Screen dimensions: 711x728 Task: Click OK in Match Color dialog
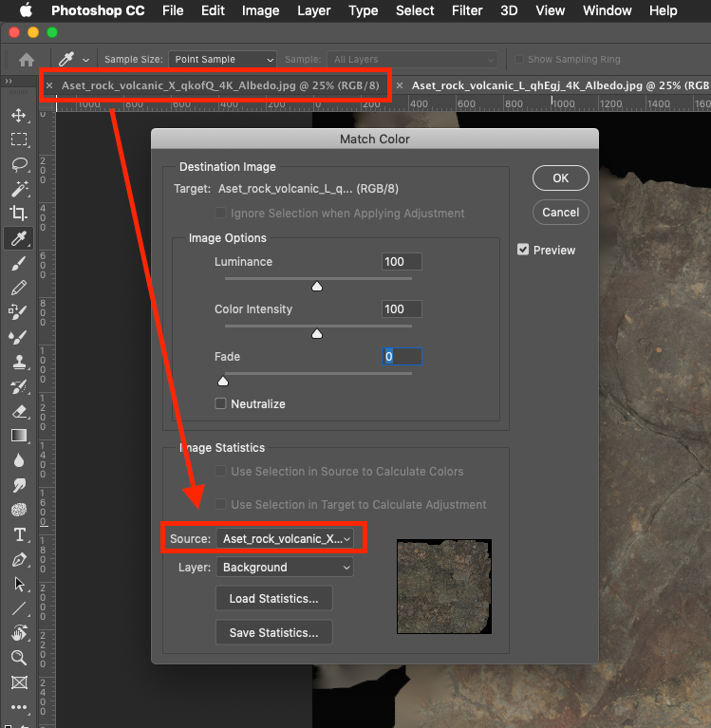(x=560, y=177)
